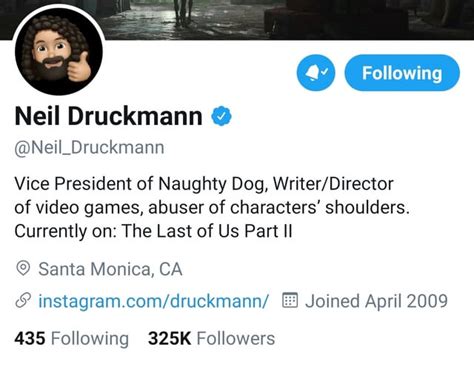The height and width of the screenshot is (367, 474).
Task: Open the profile header banner image
Action: point(287,19)
